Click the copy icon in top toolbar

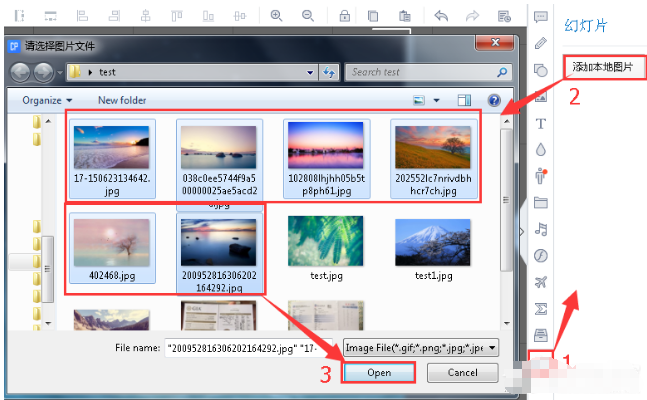click(x=373, y=16)
